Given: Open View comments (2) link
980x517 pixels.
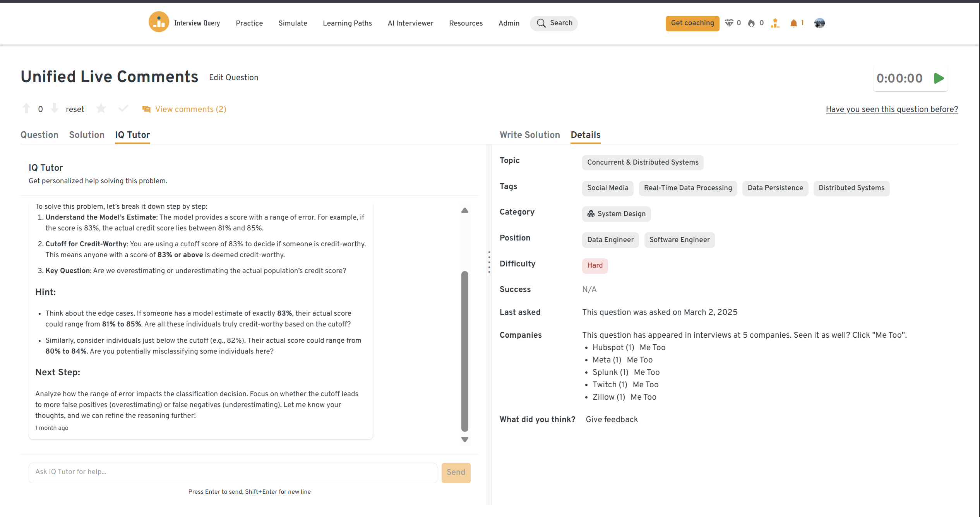Looking at the screenshot, I should [x=190, y=109].
